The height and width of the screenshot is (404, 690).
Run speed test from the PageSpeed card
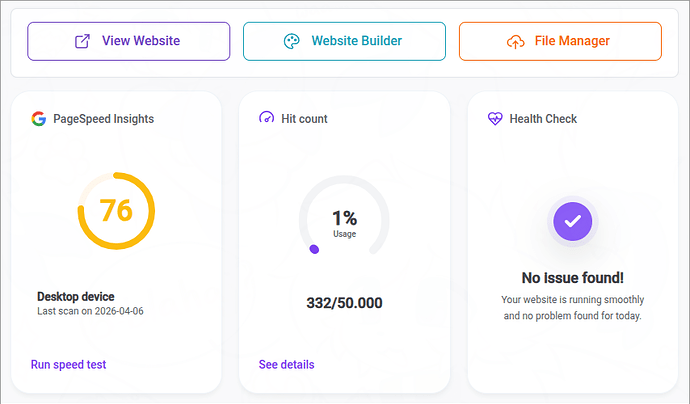click(x=68, y=365)
